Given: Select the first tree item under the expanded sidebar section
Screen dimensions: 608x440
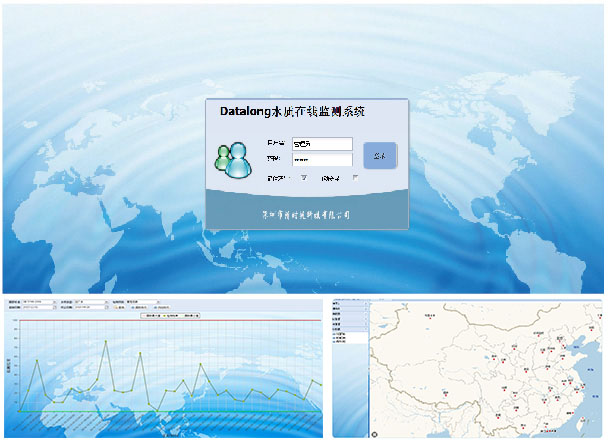Looking at the screenshot, I should point(343,335).
